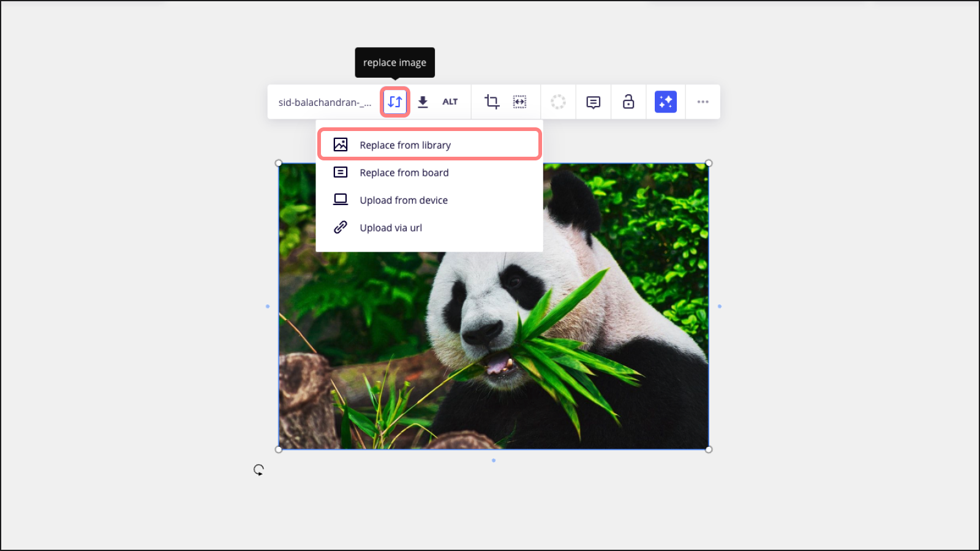Expand the three-dot more options menu
Viewport: 980px width, 551px height.
[703, 102]
